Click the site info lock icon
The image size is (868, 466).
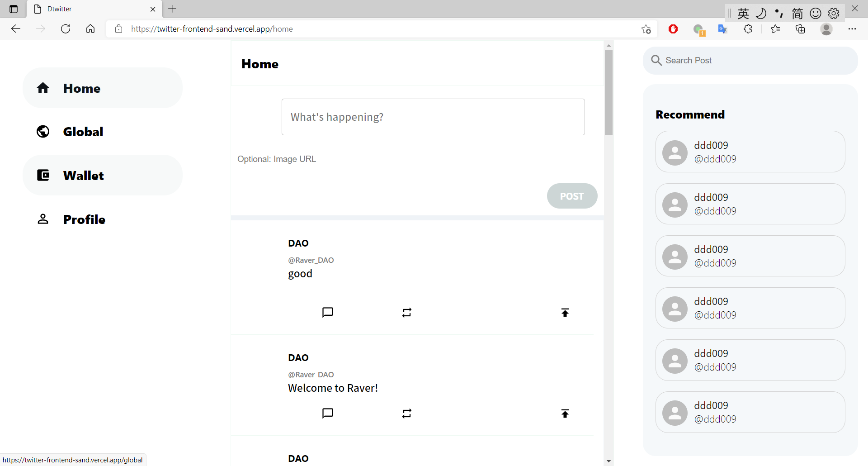(118, 29)
